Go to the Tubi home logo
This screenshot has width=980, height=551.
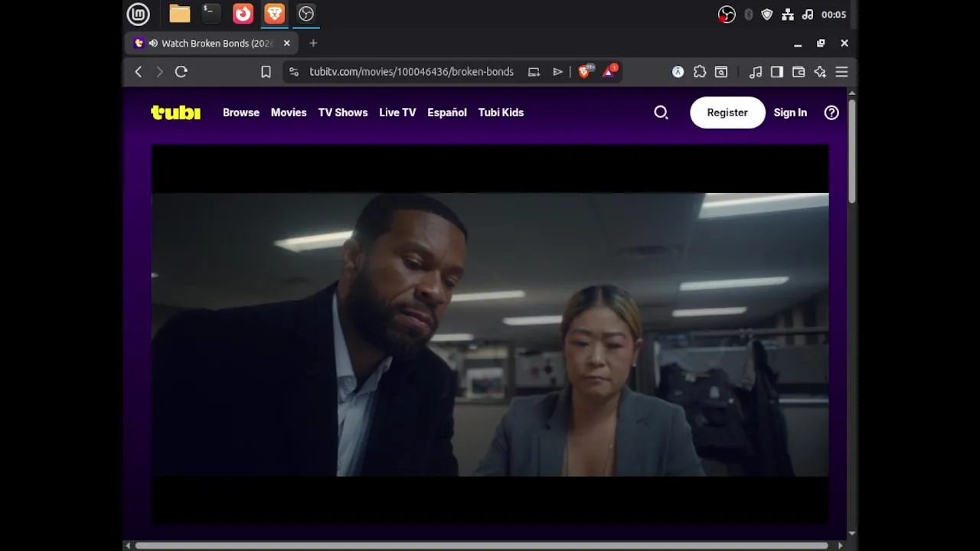(x=175, y=112)
